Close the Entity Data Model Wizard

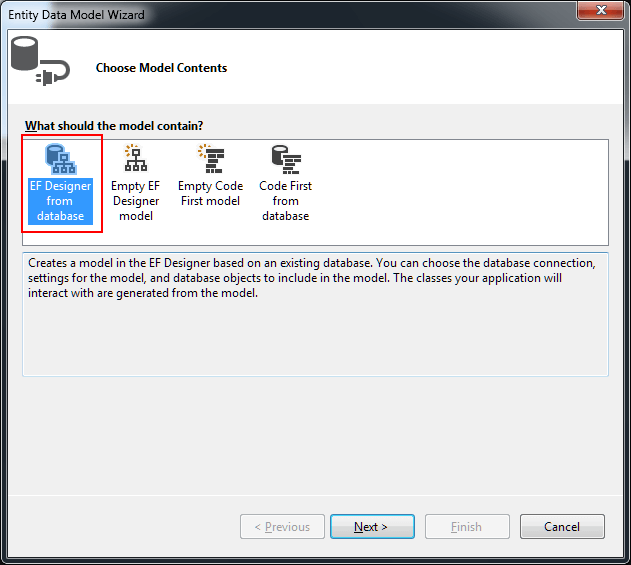600,10
